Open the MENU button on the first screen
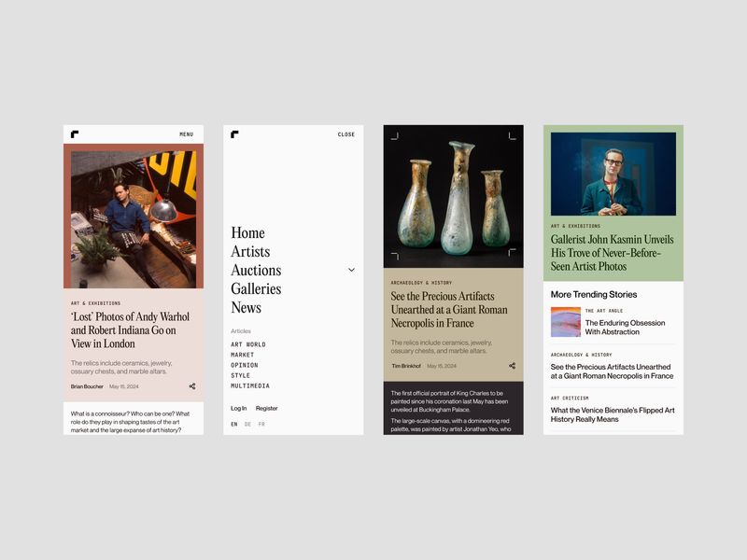747x560 pixels. tap(186, 134)
